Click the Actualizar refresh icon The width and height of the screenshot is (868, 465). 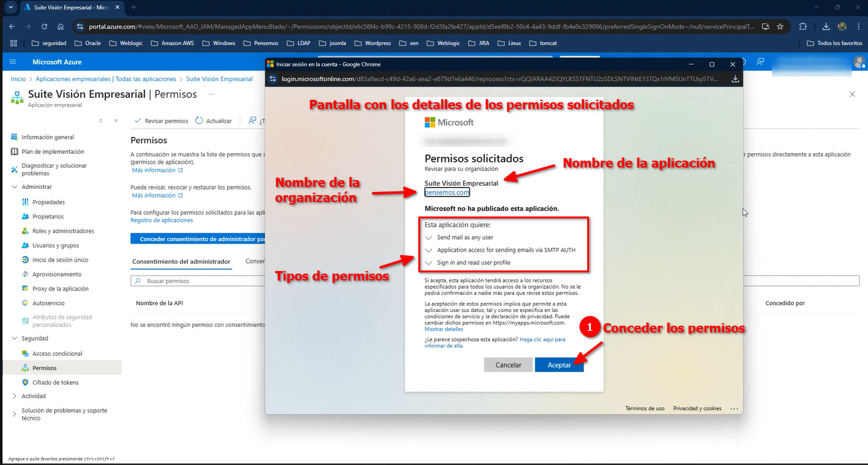[200, 120]
